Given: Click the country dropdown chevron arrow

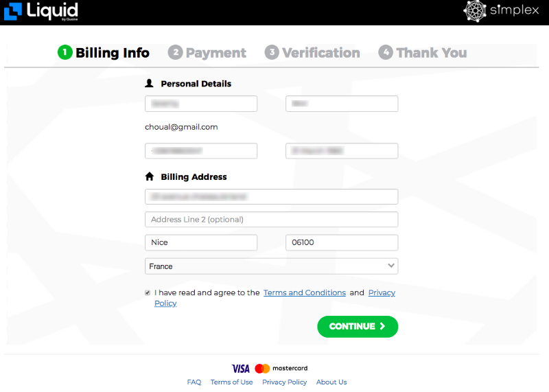Looking at the screenshot, I should tap(391, 266).
